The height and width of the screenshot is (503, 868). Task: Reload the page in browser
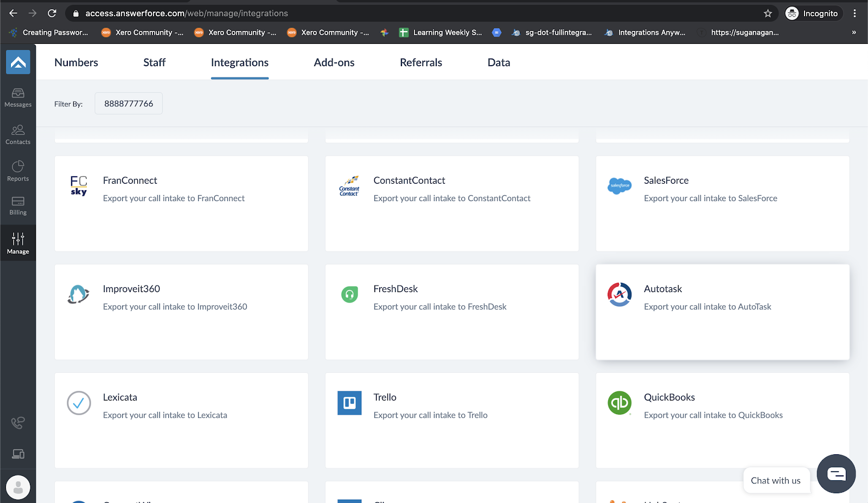click(x=52, y=13)
